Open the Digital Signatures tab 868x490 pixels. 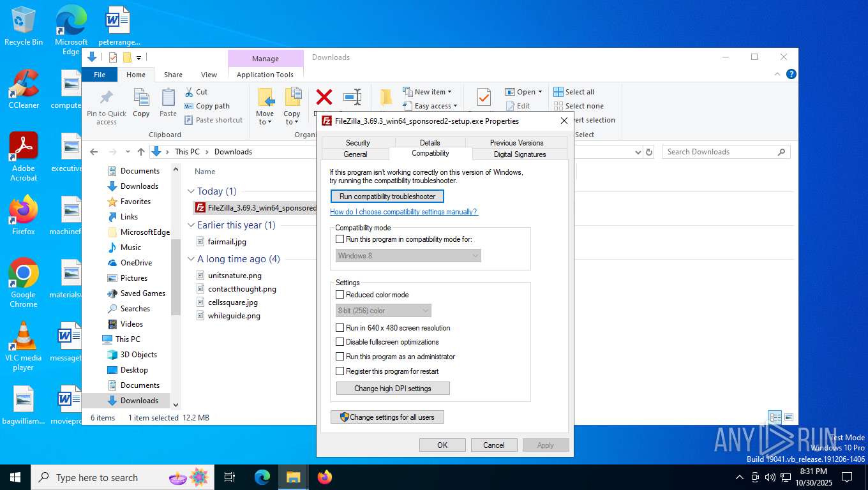[x=520, y=154]
